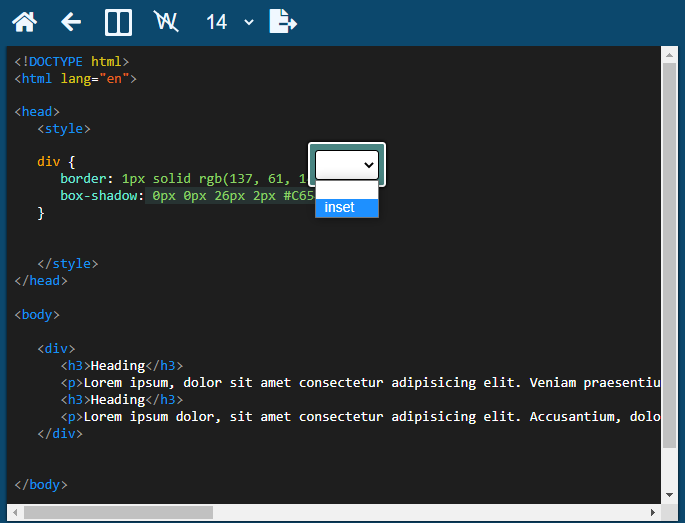Viewport: 685px width, 523px height.
Task: Choose the inset option in list
Action: (x=347, y=208)
